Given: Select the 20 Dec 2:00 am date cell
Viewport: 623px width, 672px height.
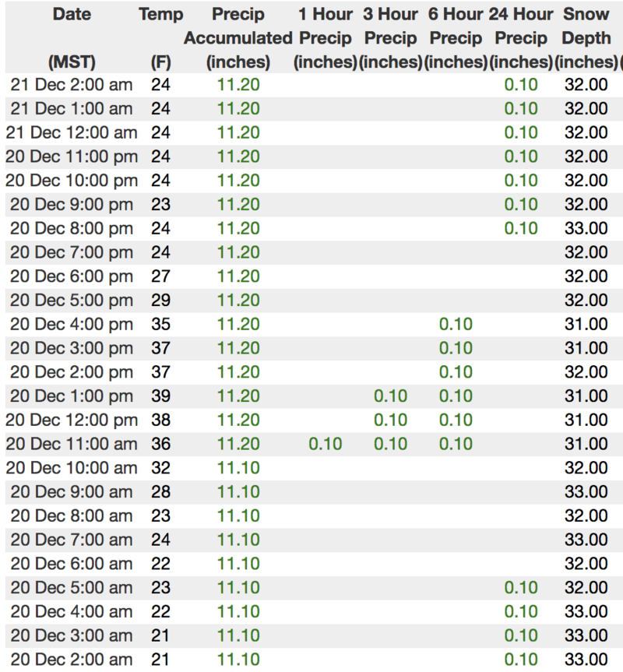Looking at the screenshot, I should (x=72, y=660).
